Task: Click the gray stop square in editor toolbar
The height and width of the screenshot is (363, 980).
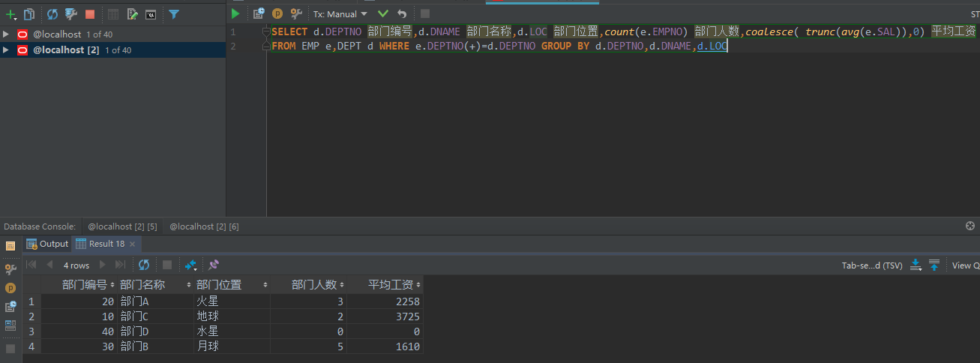Action: (x=425, y=13)
